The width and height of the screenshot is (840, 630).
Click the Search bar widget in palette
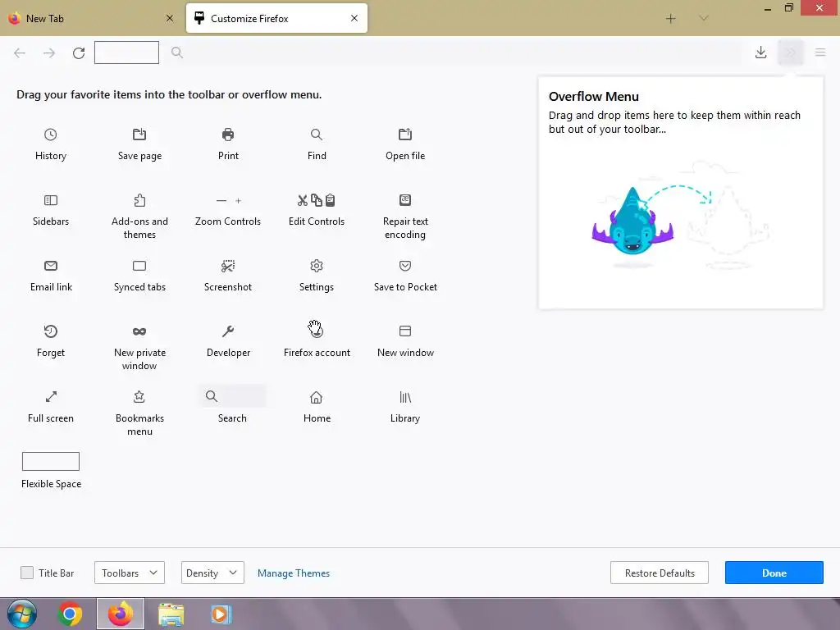point(232,396)
